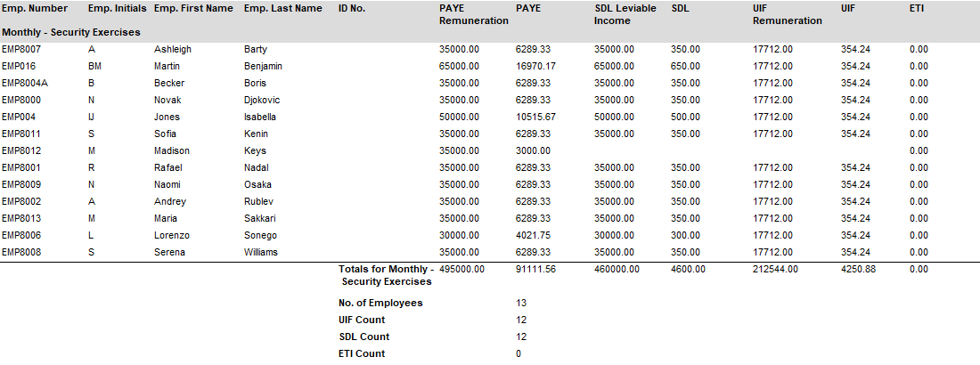Select the Monthly - Security Exercises group heading
The image size is (980, 365).
[70, 32]
